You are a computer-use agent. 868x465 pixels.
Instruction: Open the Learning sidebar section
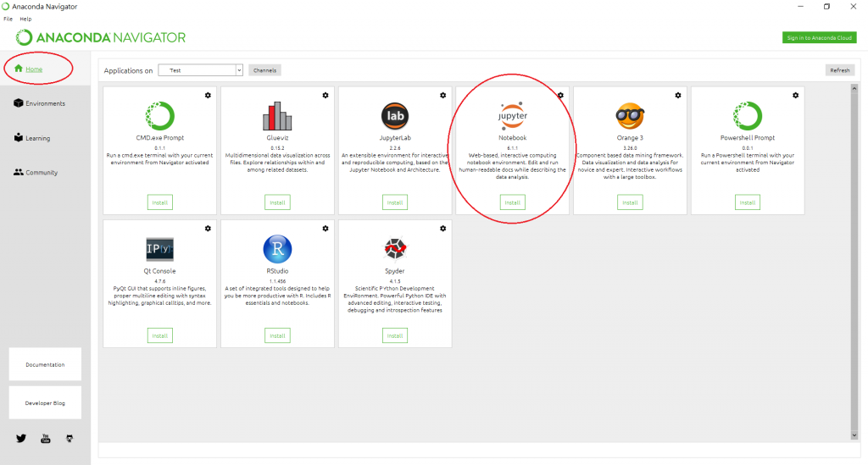(32, 138)
